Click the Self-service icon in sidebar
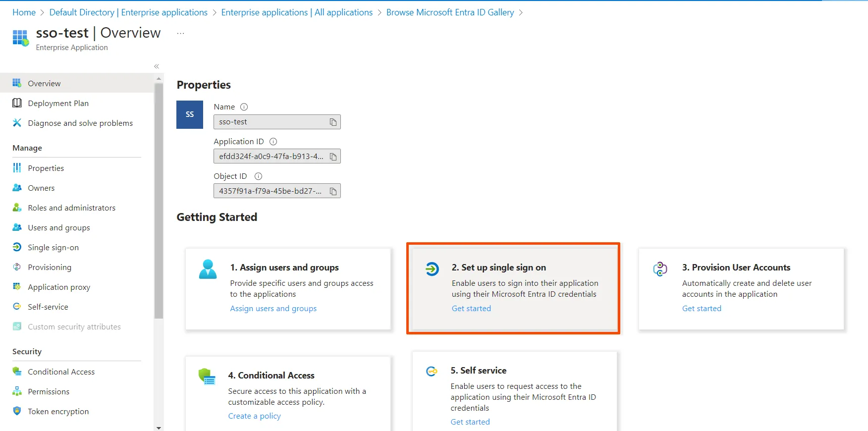868x431 pixels. point(17,306)
